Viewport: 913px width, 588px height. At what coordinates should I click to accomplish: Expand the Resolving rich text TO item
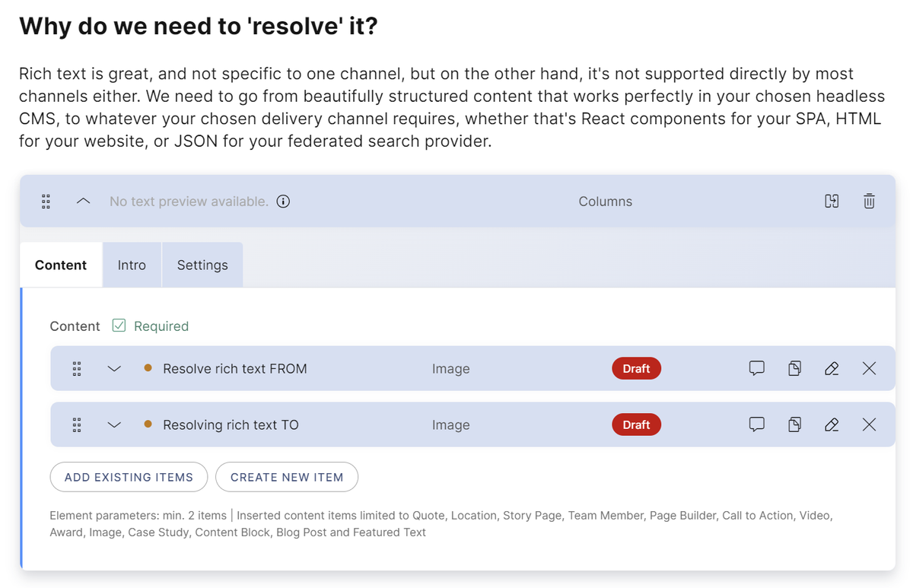point(114,424)
